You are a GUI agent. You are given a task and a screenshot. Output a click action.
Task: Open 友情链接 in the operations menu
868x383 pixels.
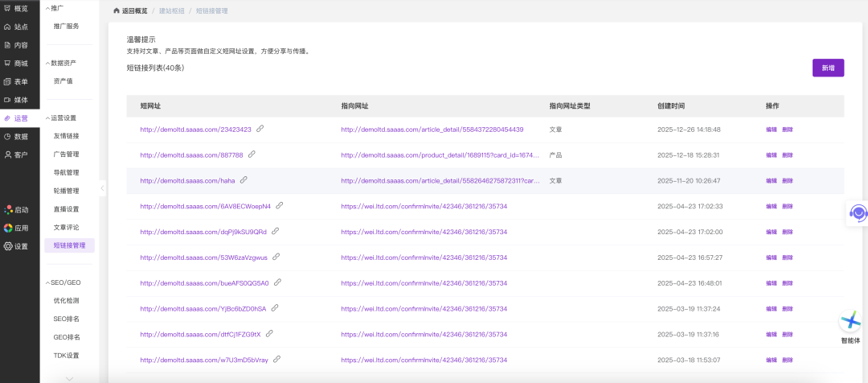[x=66, y=136]
